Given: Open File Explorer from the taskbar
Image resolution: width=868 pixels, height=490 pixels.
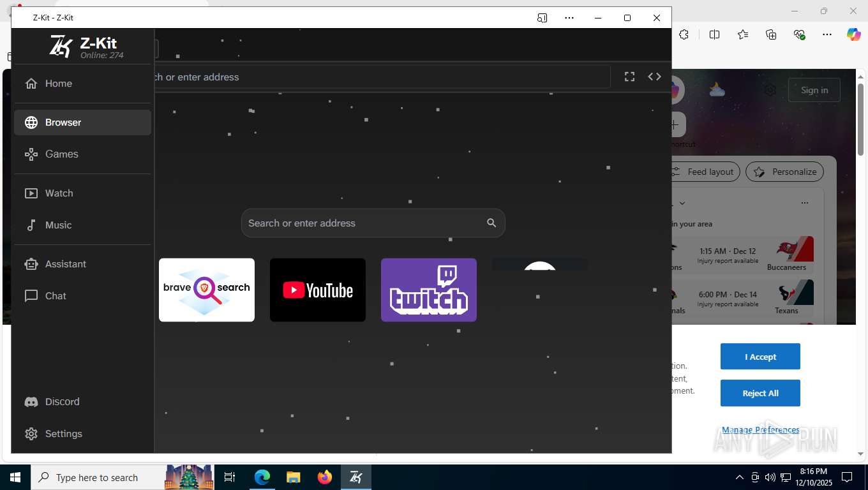Looking at the screenshot, I should pyautogui.click(x=293, y=477).
